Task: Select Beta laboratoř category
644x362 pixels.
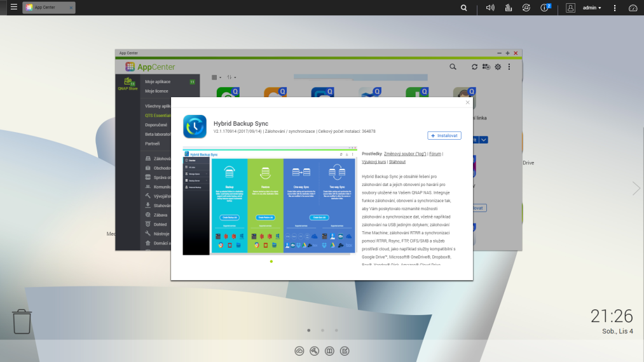Action: pos(158,134)
